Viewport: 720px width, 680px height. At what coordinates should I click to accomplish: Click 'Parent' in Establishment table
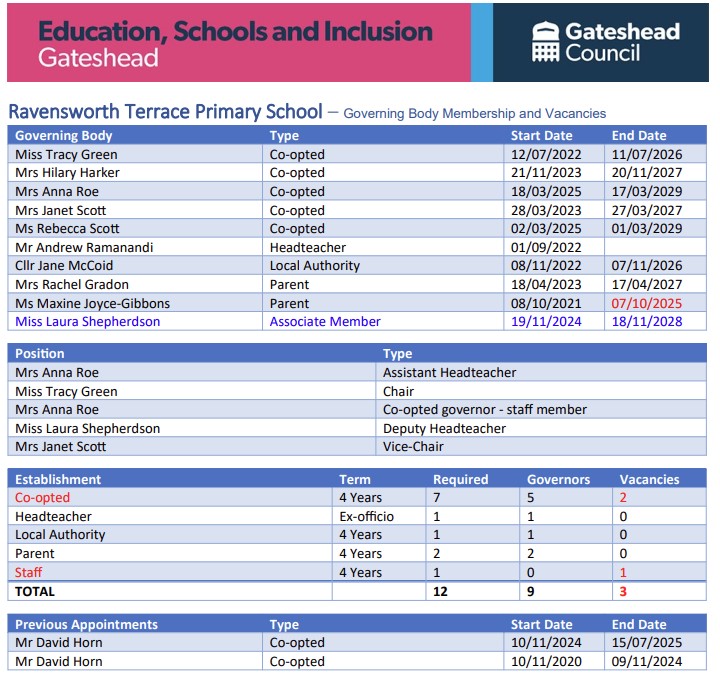34,553
